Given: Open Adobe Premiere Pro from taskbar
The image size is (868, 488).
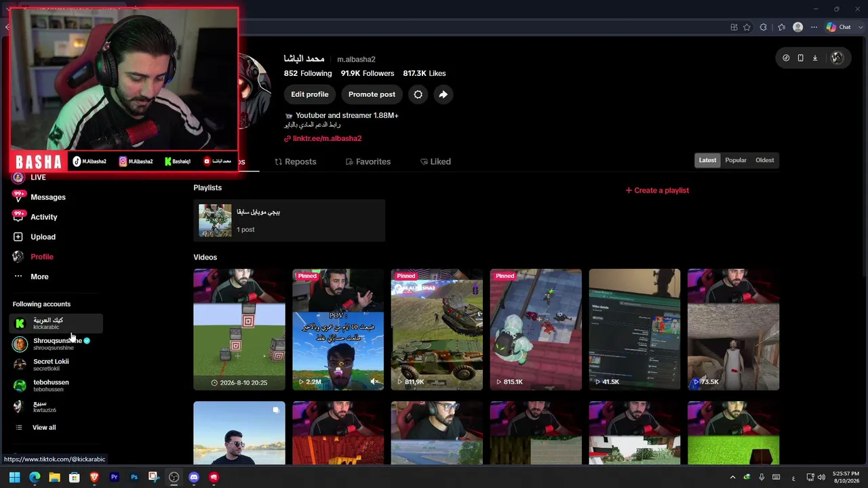Looking at the screenshot, I should (114, 477).
